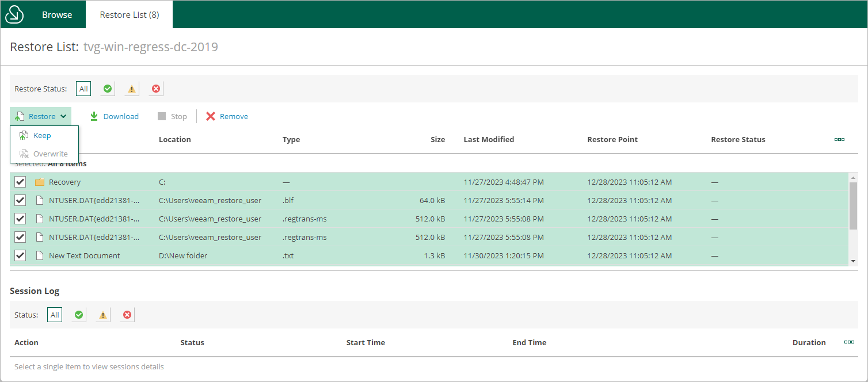Switch to the Browse tab

[57, 14]
